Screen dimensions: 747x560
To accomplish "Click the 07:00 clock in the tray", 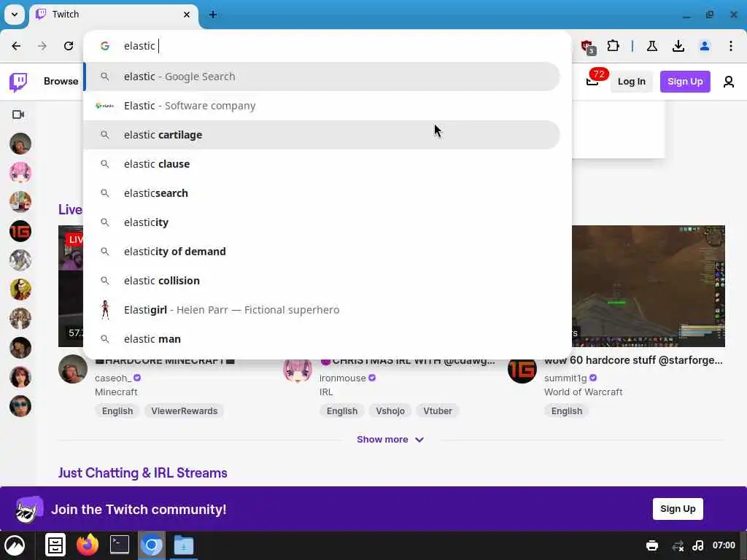I will pos(724,545).
